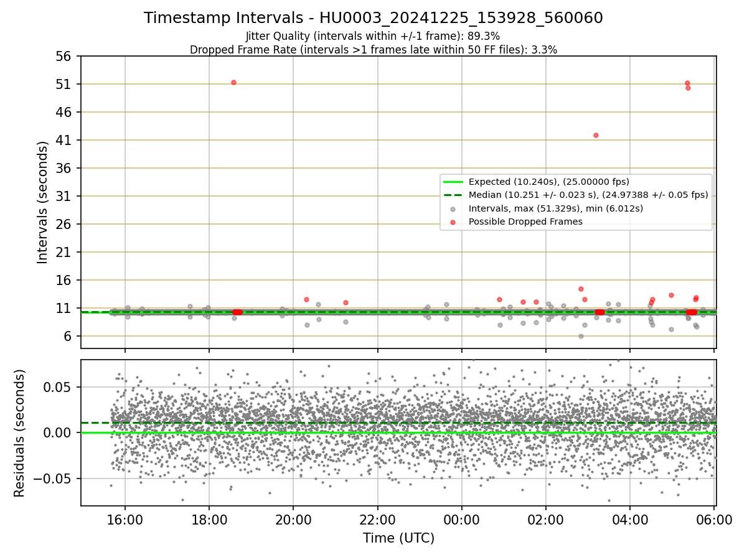The height and width of the screenshot is (560, 747).
Task: Click the gray dot marker in the legend
Action: 453,209
